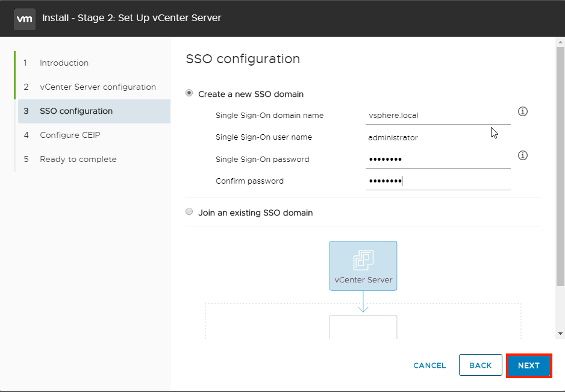Select Create a new SSO domain
Screen dimensions: 565x392
[x=189, y=93]
